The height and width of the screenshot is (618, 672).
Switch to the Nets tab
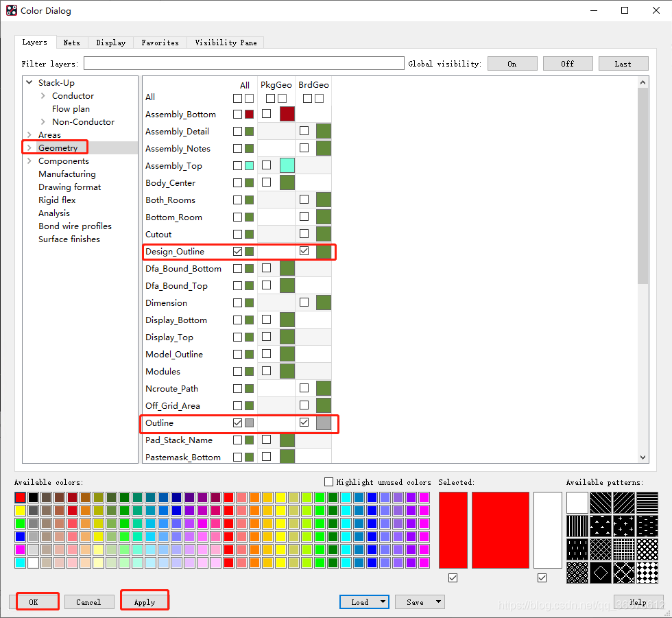point(72,43)
